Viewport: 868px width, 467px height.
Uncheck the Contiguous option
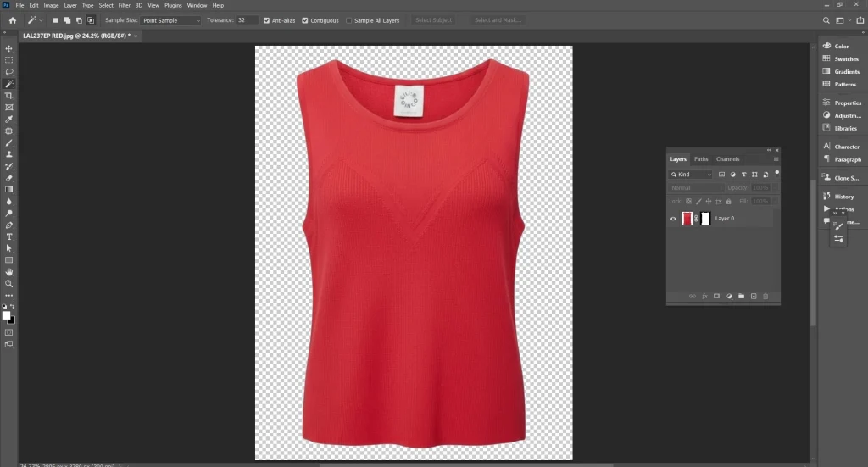(303, 20)
